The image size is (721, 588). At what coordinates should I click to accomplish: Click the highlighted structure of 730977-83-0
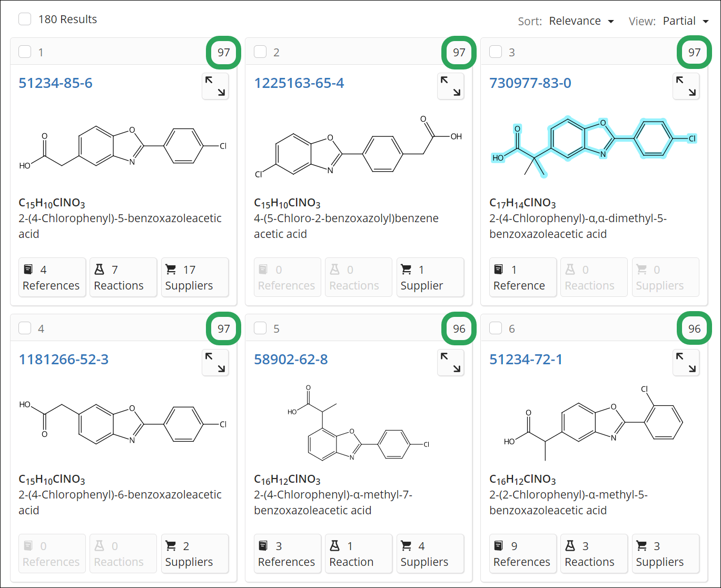594,147
